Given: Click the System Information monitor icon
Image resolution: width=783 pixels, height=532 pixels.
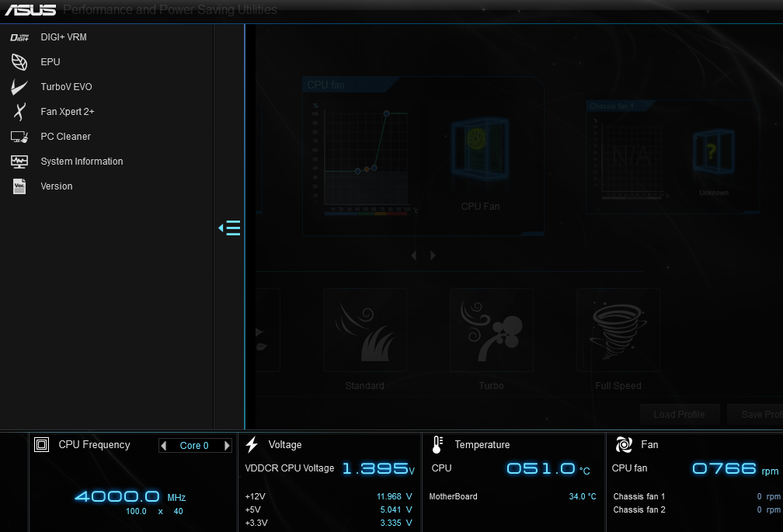Looking at the screenshot, I should [19, 162].
